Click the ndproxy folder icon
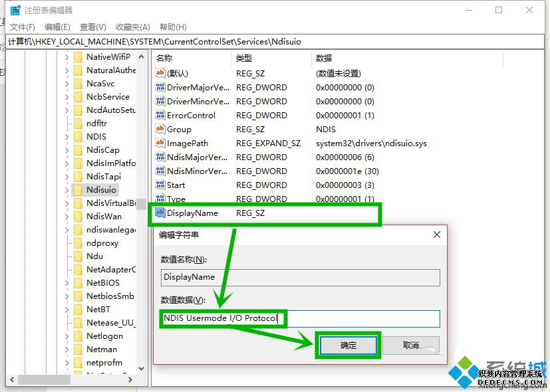This screenshot has width=550, height=392. 78,243
